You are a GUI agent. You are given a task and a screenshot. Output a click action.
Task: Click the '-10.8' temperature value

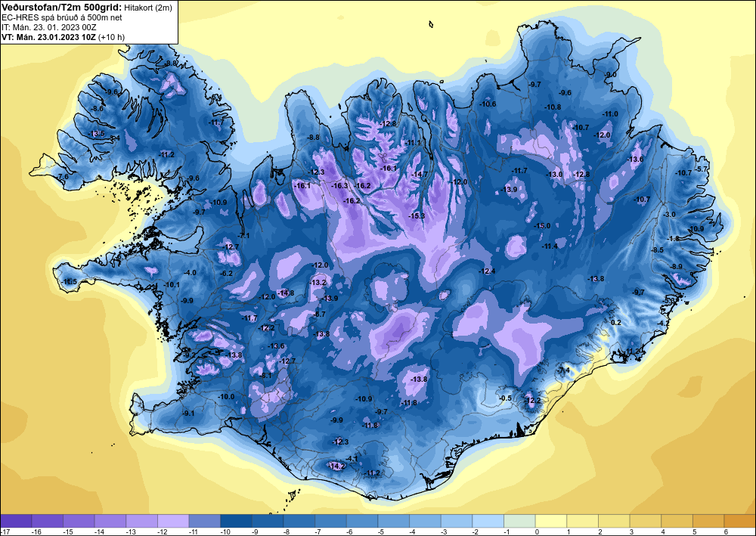553,107
